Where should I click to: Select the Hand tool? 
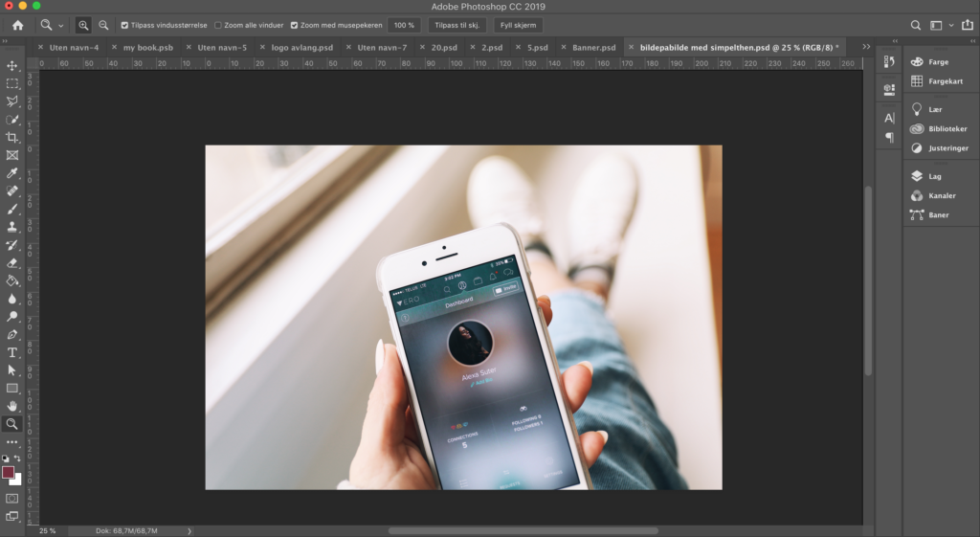pyautogui.click(x=12, y=406)
